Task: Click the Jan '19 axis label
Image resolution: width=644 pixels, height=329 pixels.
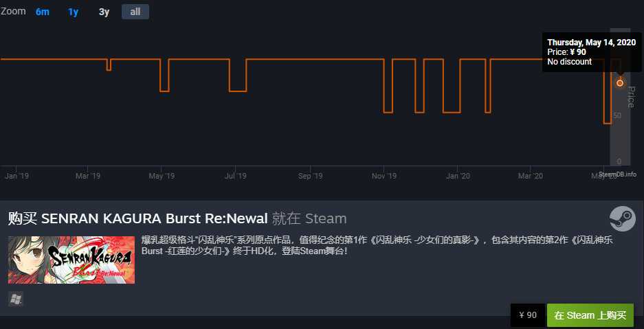Action: tap(17, 176)
